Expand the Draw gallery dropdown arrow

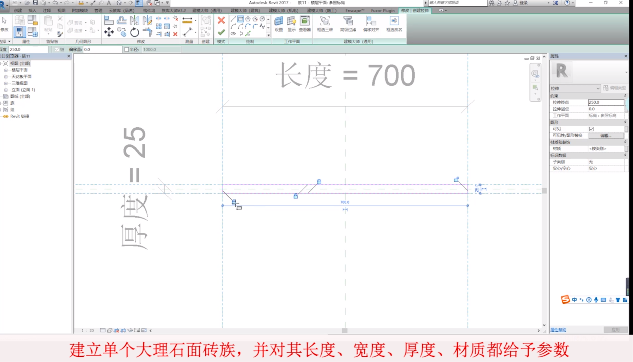268,35
